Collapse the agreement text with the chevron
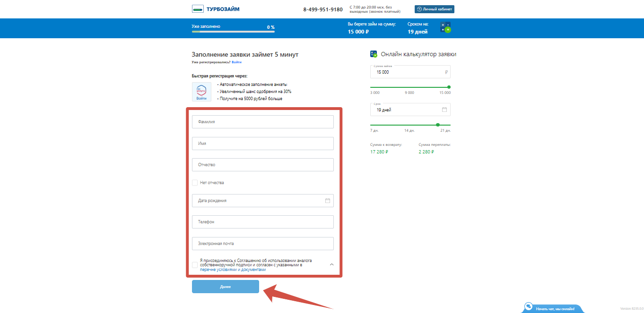This screenshot has height=313, width=644. click(331, 265)
